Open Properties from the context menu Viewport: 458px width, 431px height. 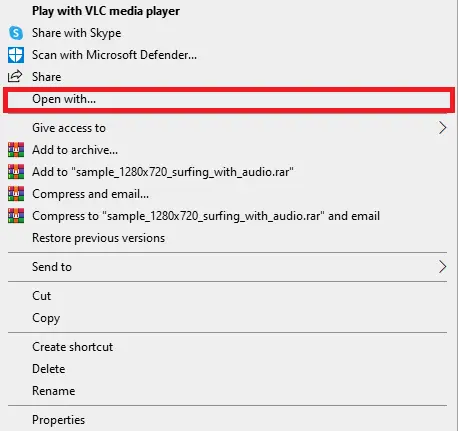(58, 420)
